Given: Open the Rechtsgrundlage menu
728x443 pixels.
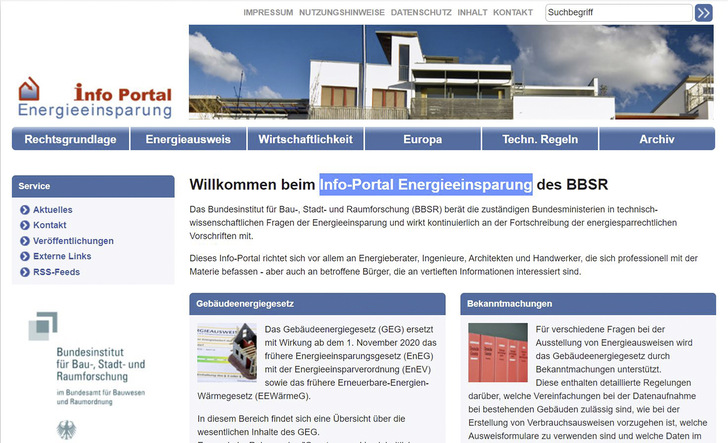Looking at the screenshot, I should 71,139.
